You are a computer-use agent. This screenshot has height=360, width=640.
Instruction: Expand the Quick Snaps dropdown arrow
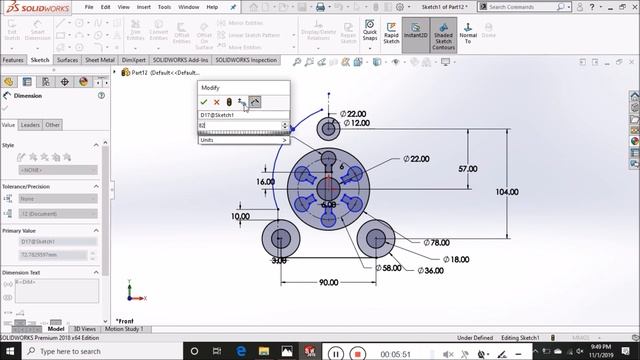(370, 49)
